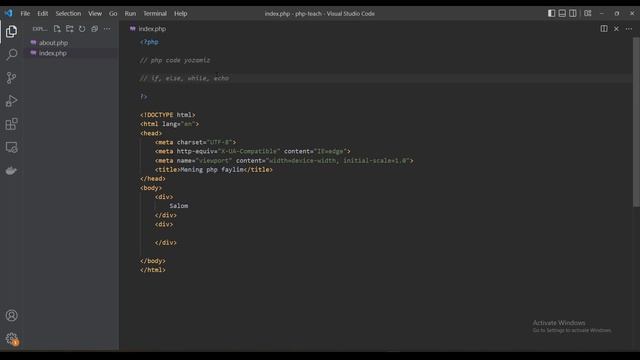Click the word Salom inside the div
The height and width of the screenshot is (360, 640).
(179, 206)
